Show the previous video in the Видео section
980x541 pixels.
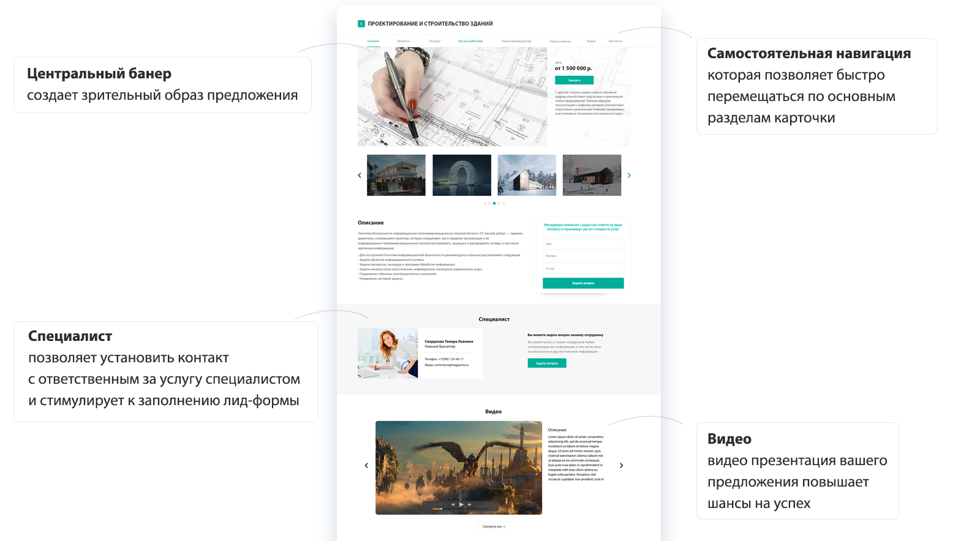[366, 466]
